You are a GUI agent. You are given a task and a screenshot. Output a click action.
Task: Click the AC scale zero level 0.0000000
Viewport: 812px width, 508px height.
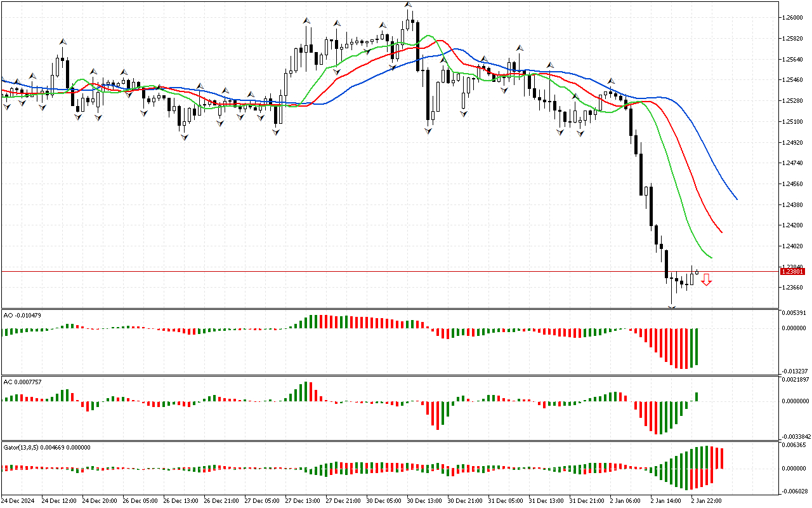[796, 401]
